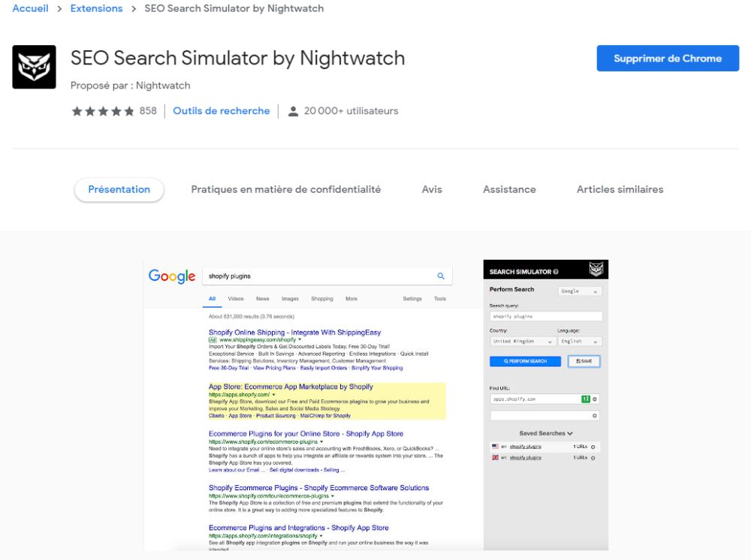This screenshot has height=560, width=751.
Task: Open the Accueil breadcrumb link
Action: (x=30, y=8)
